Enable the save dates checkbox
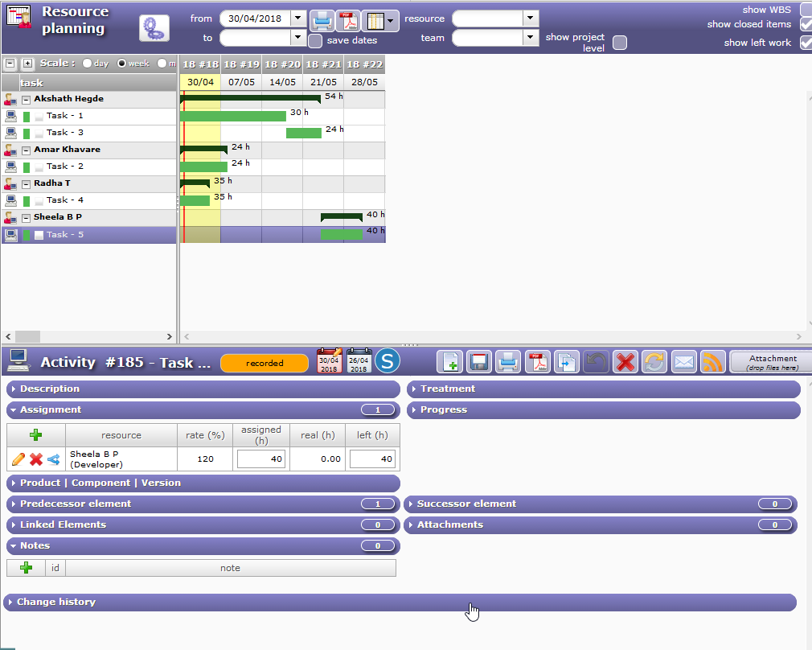The image size is (812, 650). [x=316, y=40]
